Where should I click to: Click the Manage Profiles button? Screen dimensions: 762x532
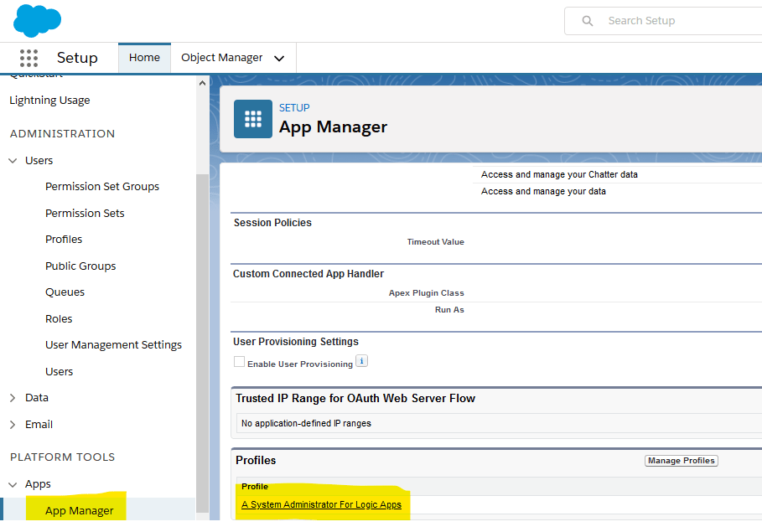coord(681,461)
